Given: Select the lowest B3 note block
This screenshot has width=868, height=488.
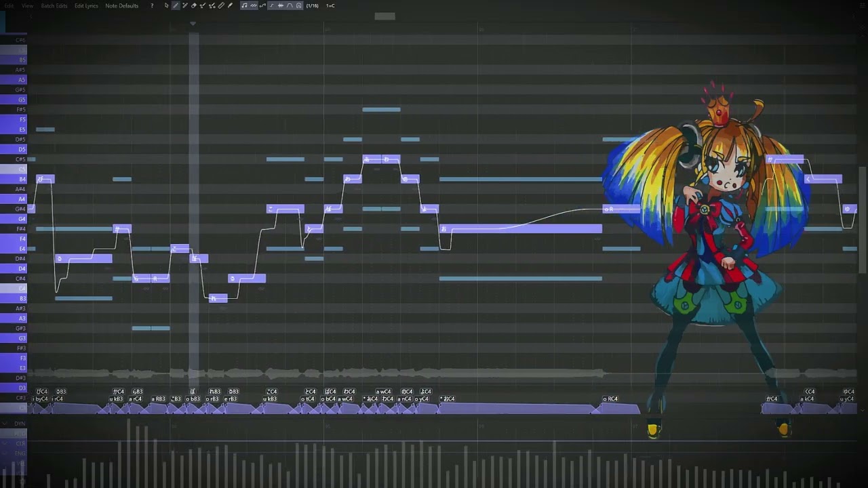Looking at the screenshot, I should point(218,298).
